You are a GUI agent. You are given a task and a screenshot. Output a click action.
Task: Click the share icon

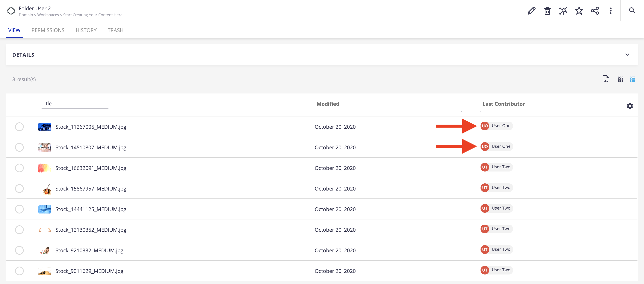point(596,11)
